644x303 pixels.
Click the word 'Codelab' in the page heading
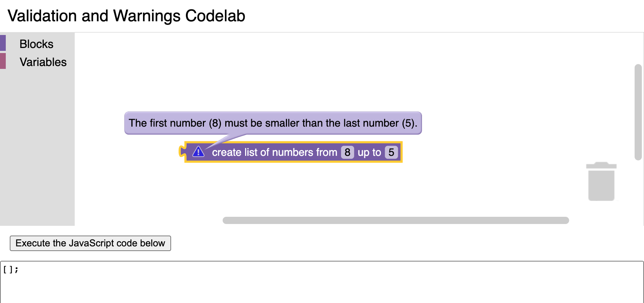point(215,16)
